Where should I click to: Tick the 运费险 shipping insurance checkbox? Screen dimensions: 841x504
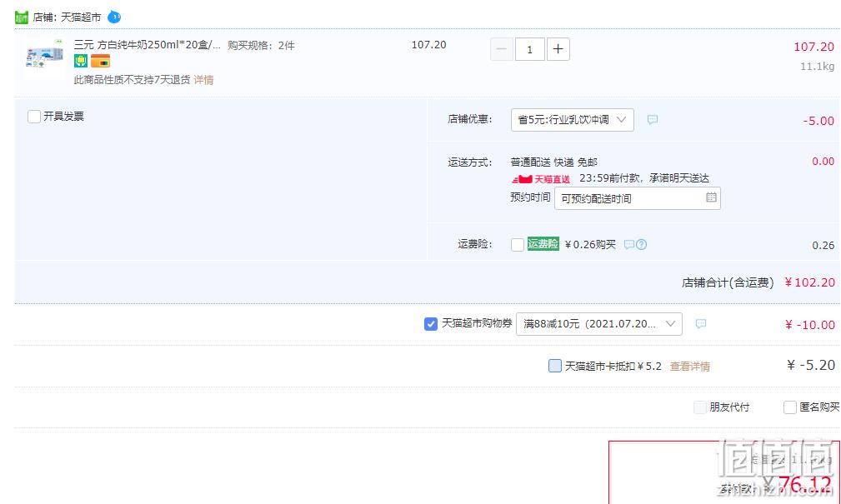[518, 244]
